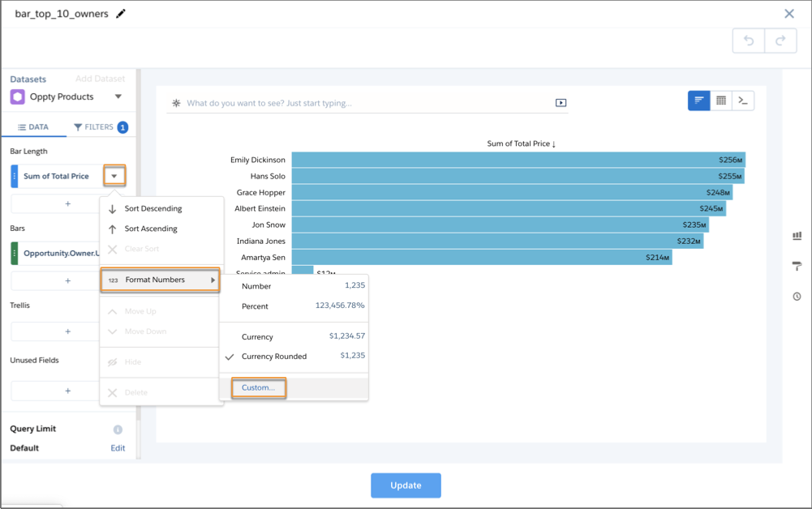This screenshot has width=812, height=509.
Task: Click the redo arrow button
Action: click(780, 41)
